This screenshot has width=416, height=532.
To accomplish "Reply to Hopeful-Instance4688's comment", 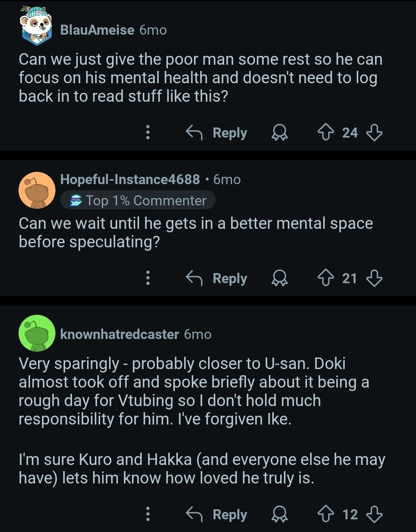I will tap(217, 278).
